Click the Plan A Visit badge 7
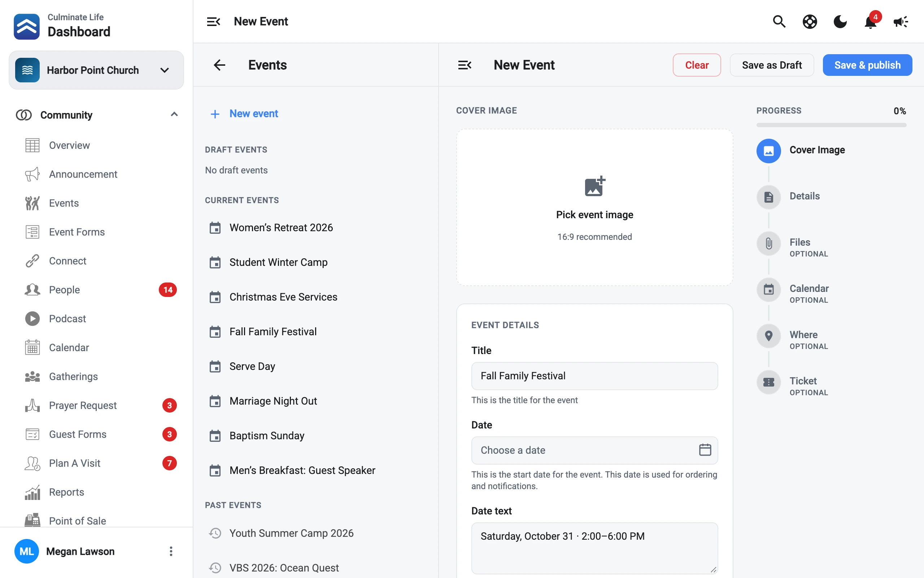 pyautogui.click(x=170, y=463)
